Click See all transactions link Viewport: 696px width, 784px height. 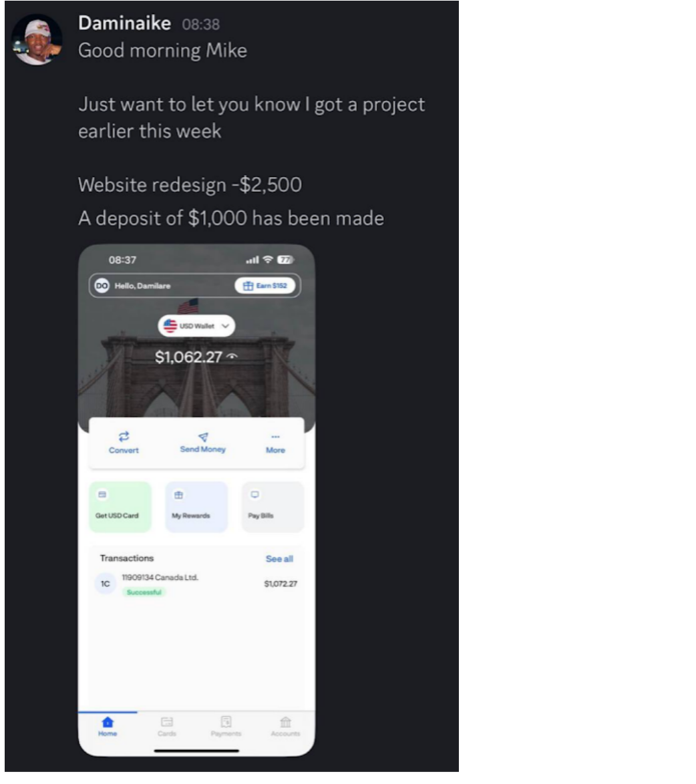[279, 559]
